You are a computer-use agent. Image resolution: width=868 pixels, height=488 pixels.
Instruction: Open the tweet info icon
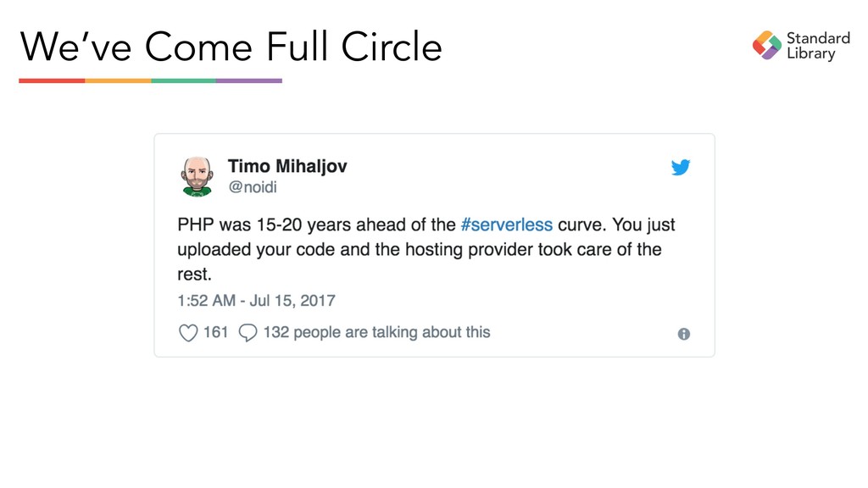click(684, 334)
